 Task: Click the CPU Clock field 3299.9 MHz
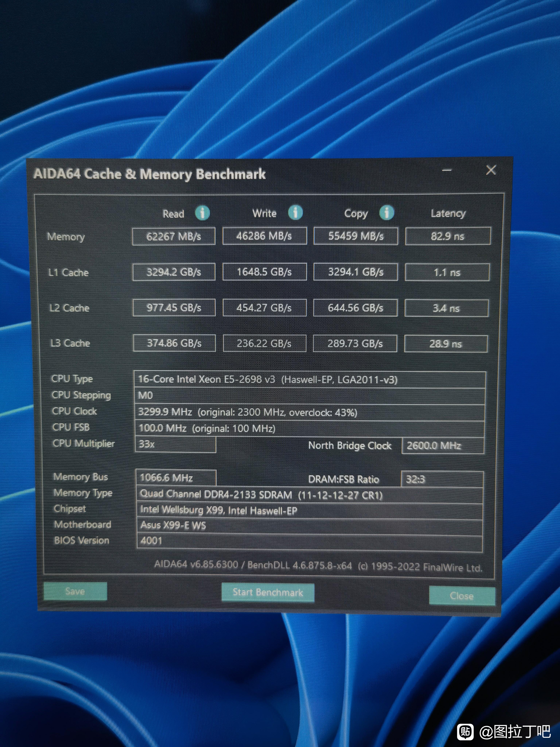[310, 412]
